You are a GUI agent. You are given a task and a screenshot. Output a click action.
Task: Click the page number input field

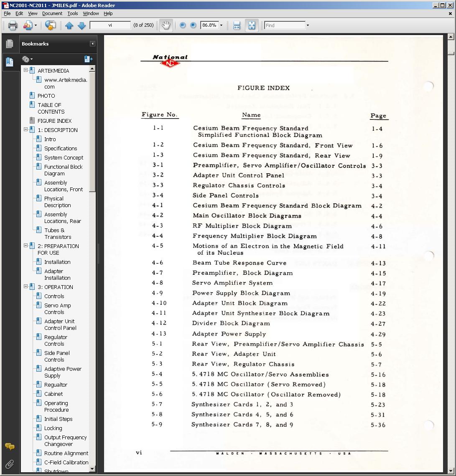click(110, 25)
